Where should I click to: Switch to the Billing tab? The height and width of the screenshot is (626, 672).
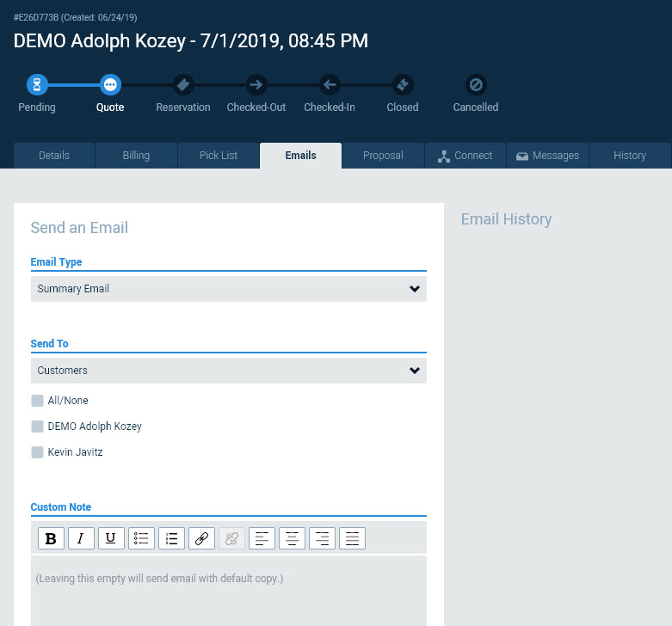pos(136,156)
